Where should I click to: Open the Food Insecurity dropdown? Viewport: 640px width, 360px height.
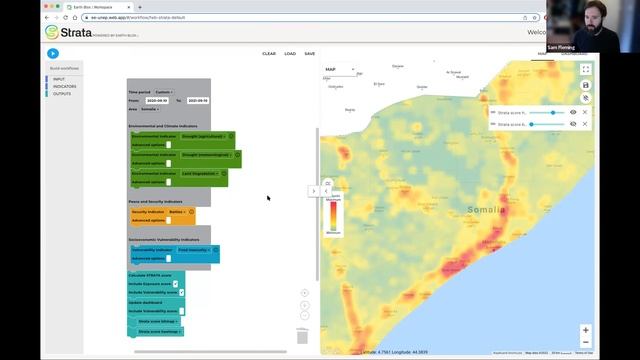[x=194, y=250]
